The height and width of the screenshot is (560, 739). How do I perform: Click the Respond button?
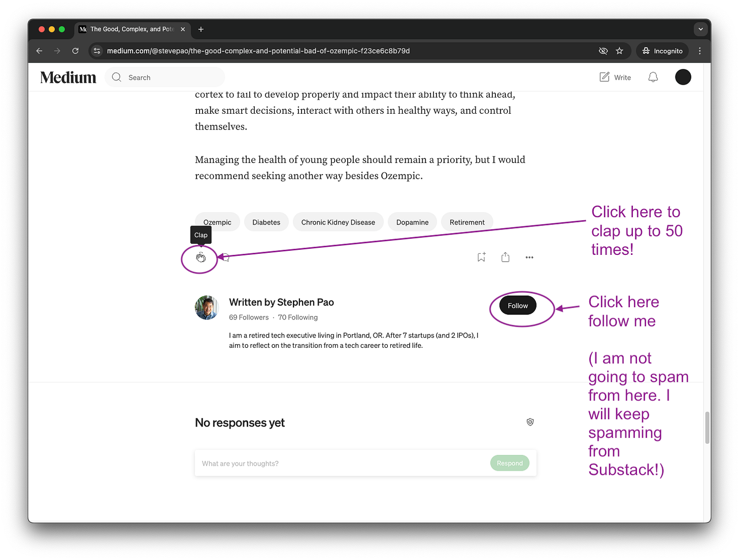click(x=510, y=463)
